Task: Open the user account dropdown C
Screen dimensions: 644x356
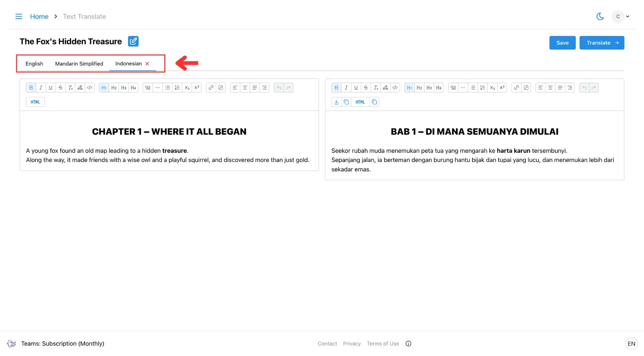Action: pyautogui.click(x=621, y=17)
